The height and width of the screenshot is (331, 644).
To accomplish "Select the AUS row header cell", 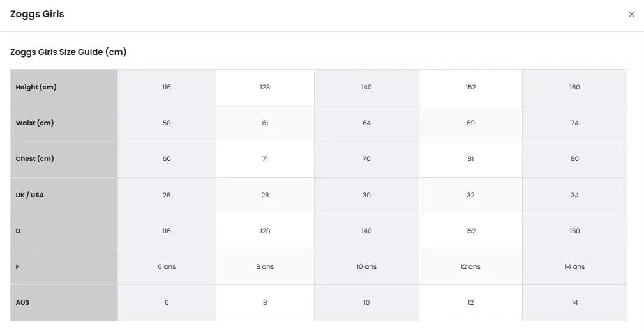I will click(x=64, y=303).
